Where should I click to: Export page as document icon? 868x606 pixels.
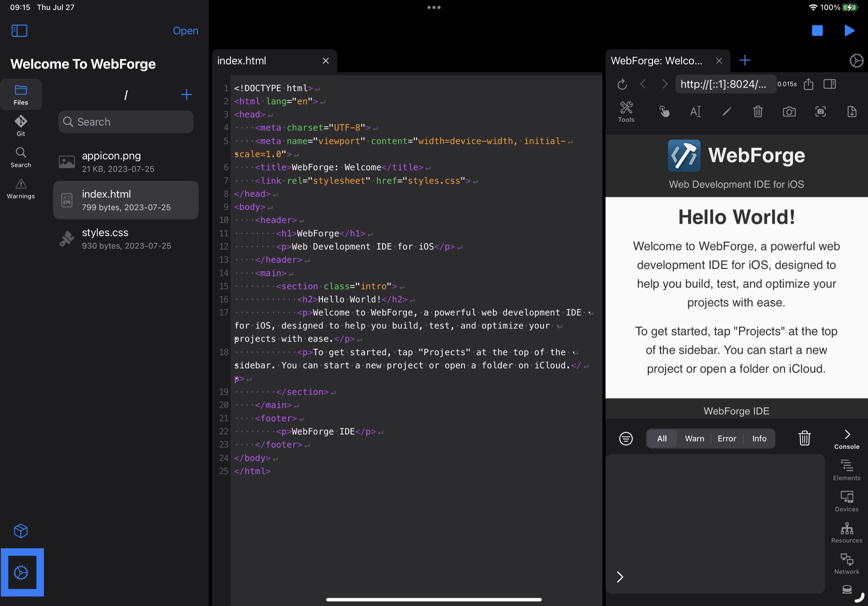852,112
